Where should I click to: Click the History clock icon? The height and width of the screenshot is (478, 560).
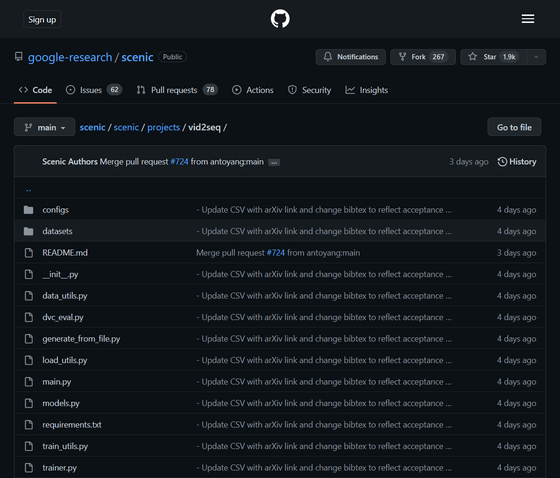(x=502, y=162)
